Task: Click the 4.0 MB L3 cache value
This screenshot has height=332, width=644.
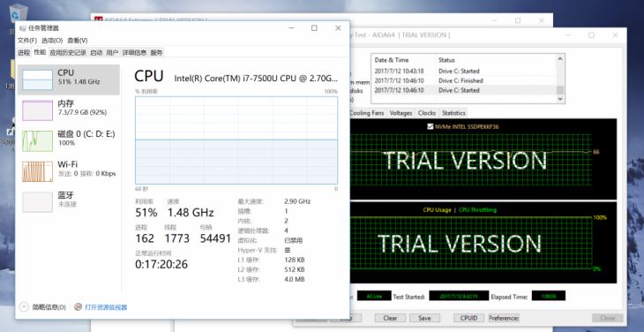Action: (x=295, y=279)
